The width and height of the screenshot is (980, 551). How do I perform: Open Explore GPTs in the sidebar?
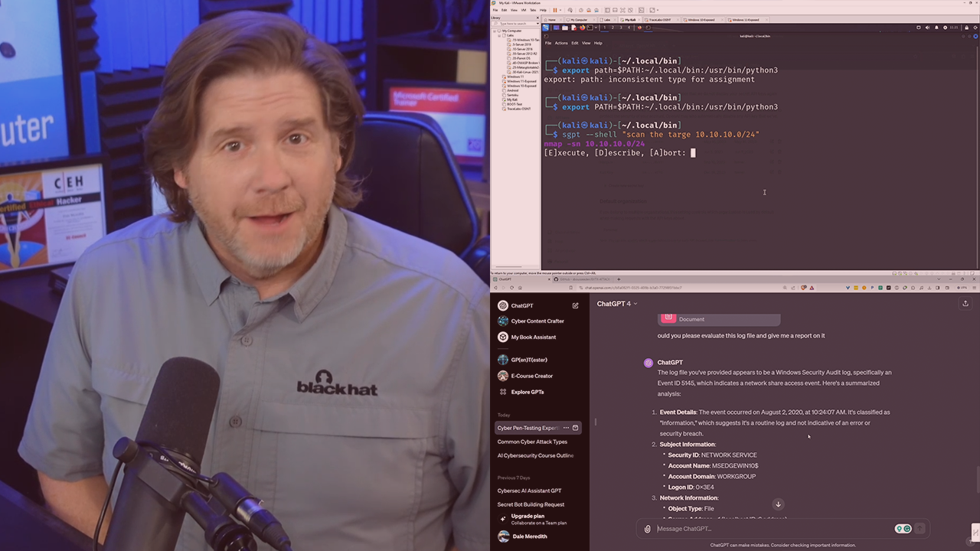pos(527,392)
